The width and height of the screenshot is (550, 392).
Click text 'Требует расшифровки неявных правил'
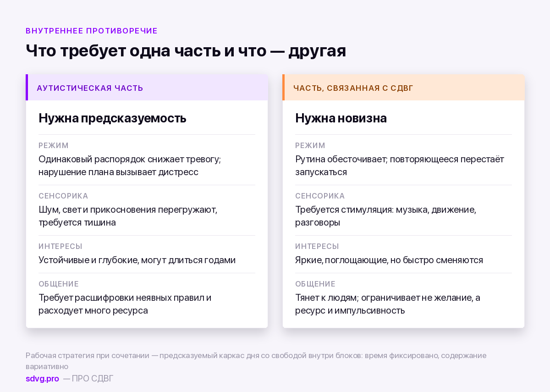(120, 298)
